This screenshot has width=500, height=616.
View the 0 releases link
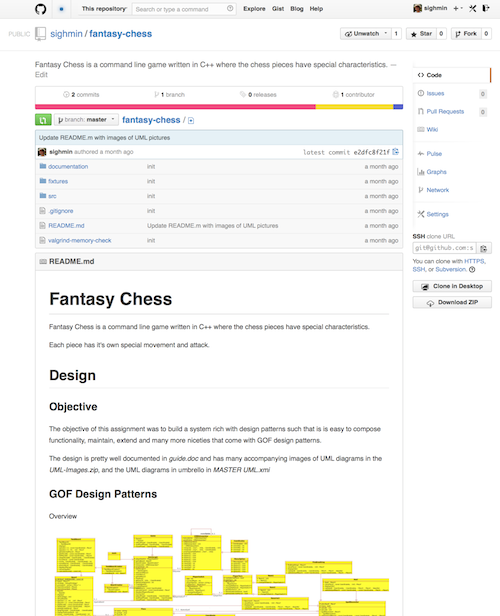click(x=258, y=95)
